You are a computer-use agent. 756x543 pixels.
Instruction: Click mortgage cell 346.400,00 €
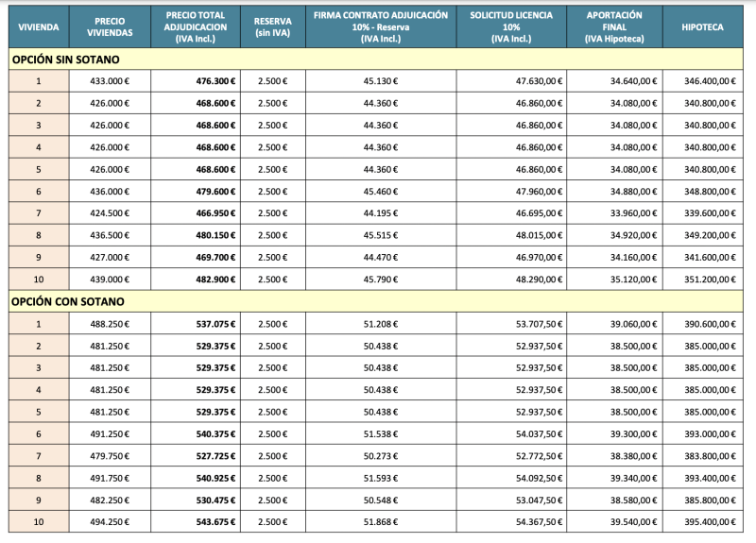coord(703,81)
